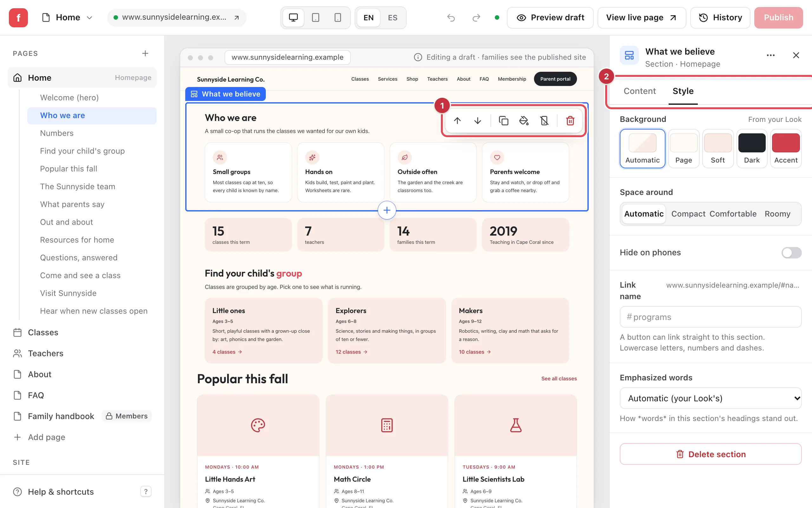This screenshot has width=812, height=508.
Task: Delete section using red trash icon in toolbar
Action: [x=570, y=121]
